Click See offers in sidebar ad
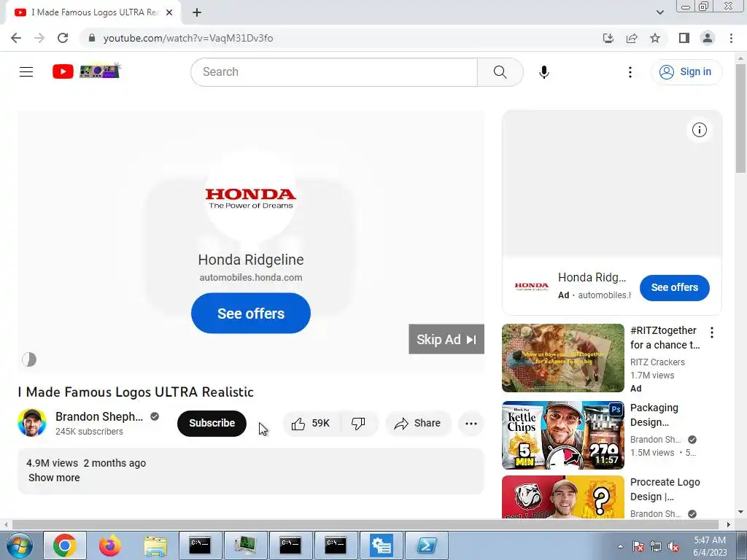747x560 pixels. pos(674,287)
